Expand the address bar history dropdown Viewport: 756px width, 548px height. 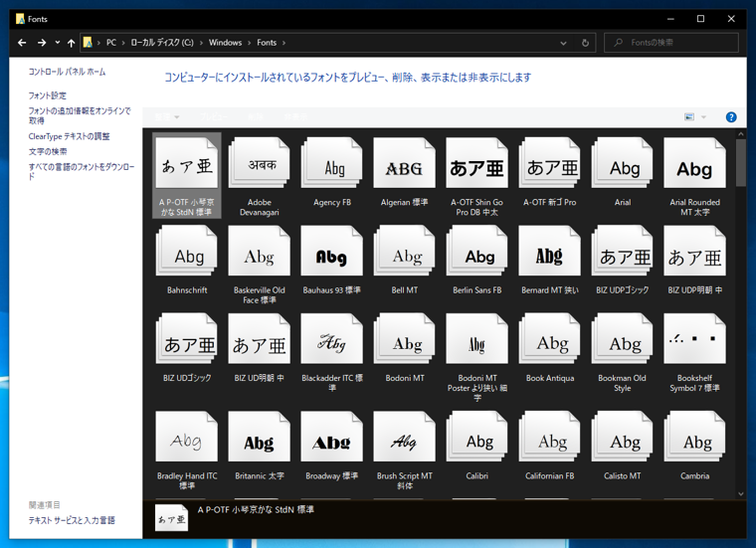(563, 43)
